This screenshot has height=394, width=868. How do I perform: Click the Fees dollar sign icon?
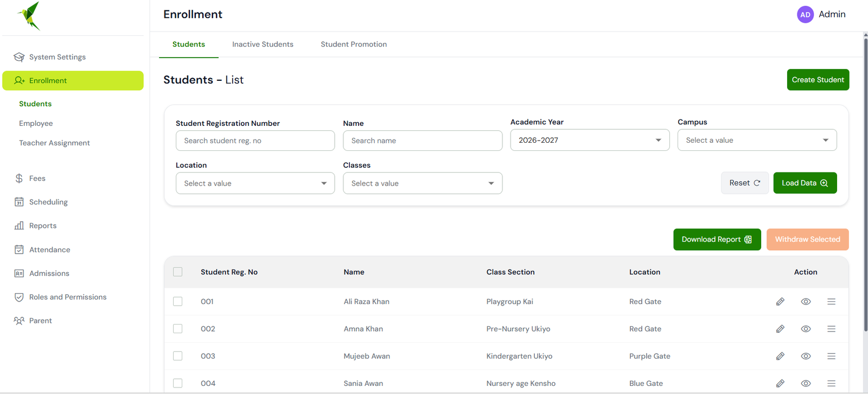point(19,178)
